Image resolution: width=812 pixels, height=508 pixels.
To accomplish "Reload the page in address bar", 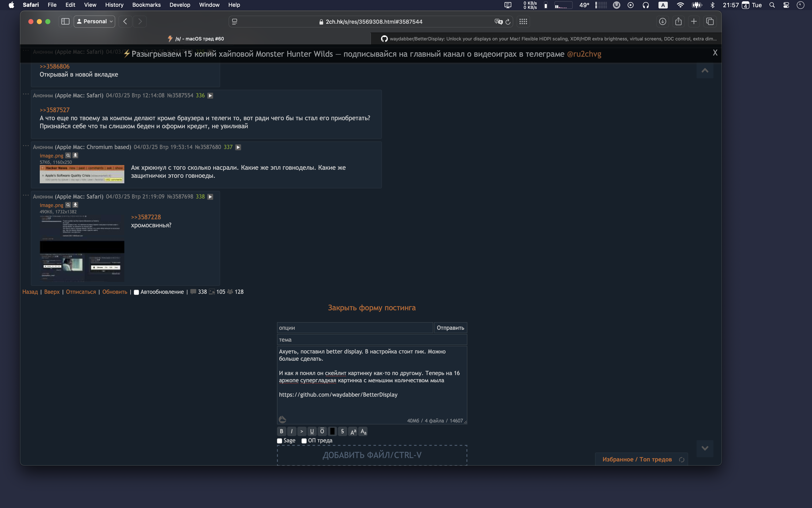I will coord(508,22).
